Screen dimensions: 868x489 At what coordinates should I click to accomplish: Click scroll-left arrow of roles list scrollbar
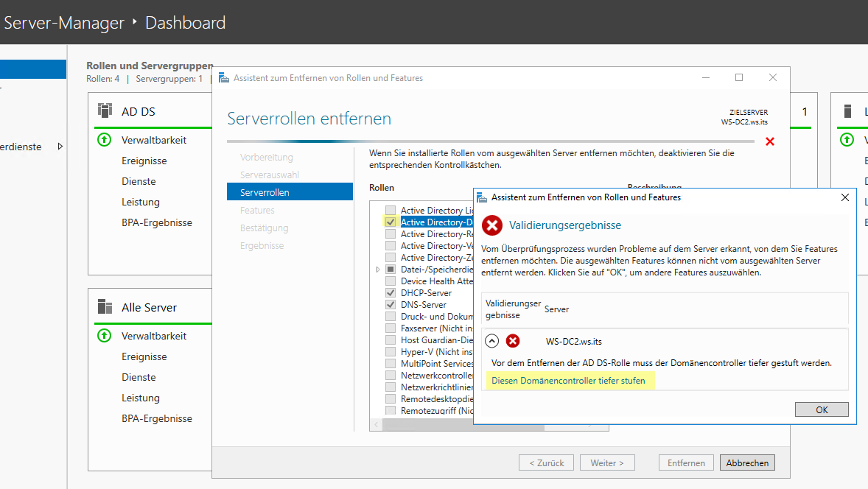click(x=377, y=425)
